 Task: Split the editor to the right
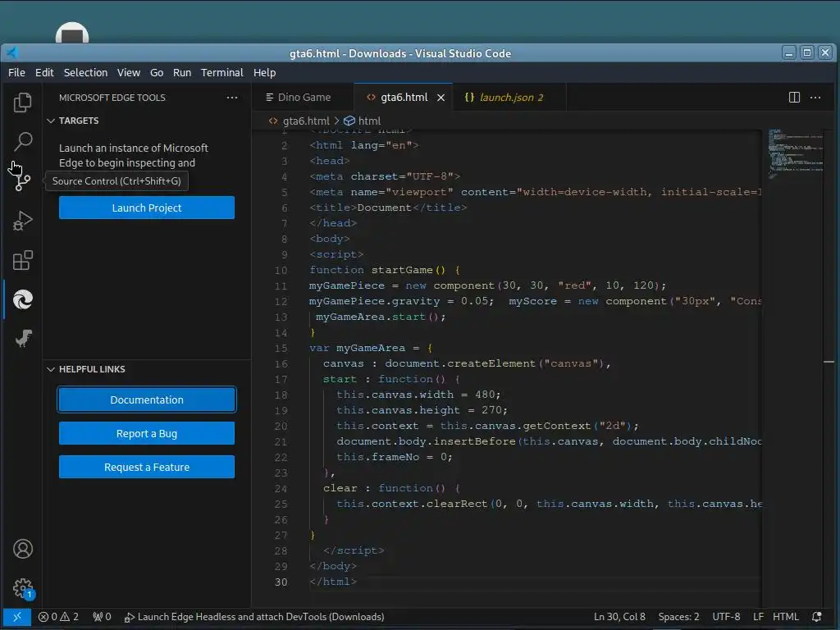794,97
